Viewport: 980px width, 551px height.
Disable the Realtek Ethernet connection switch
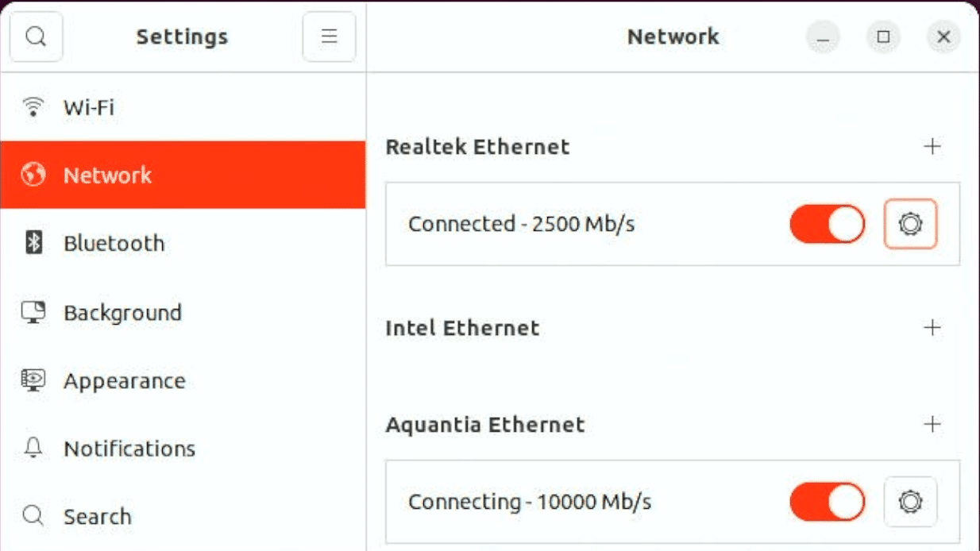tap(827, 224)
